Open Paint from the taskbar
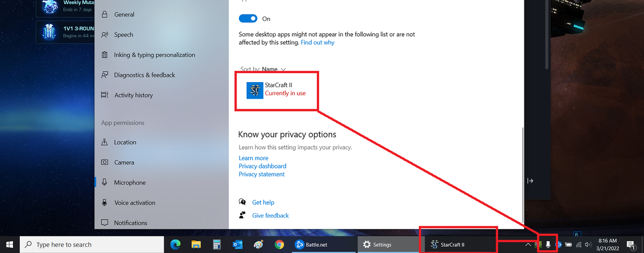 click(259, 244)
